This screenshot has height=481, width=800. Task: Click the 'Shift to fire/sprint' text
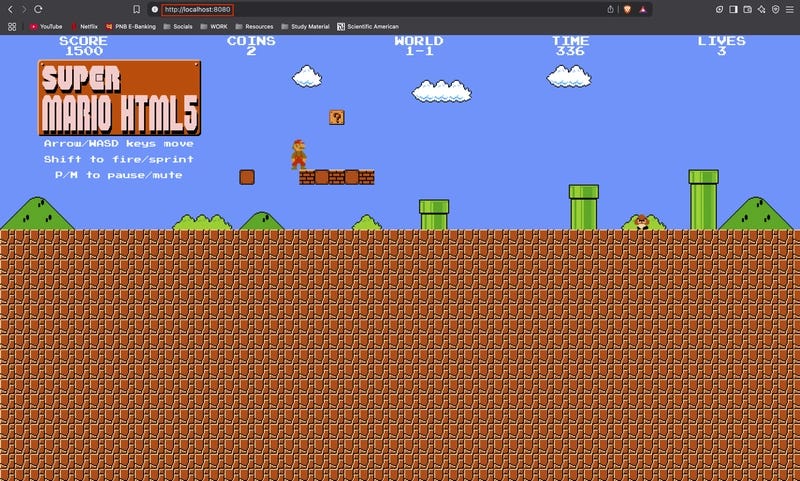click(119, 159)
